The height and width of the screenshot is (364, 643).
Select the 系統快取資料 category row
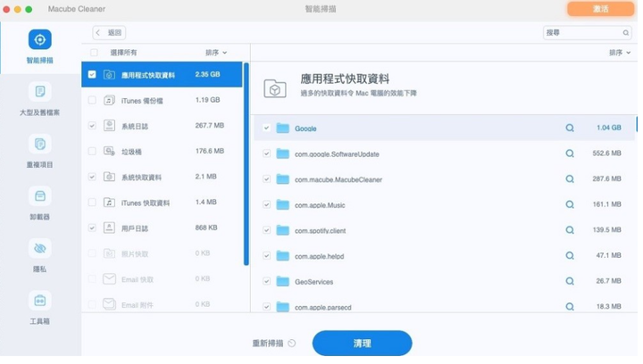[162, 177]
